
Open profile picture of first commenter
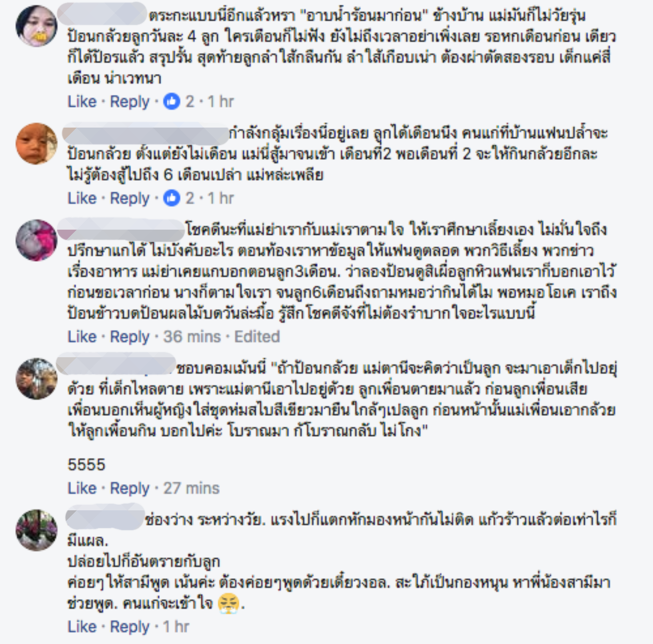[x=37, y=26]
